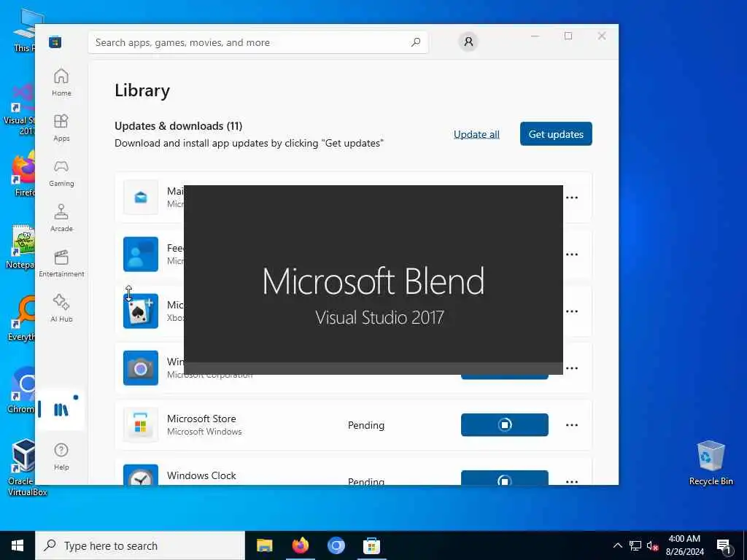Select the Notepad++ desktop shortcut
Image resolution: width=747 pixels, height=560 pixels.
[x=21, y=246]
